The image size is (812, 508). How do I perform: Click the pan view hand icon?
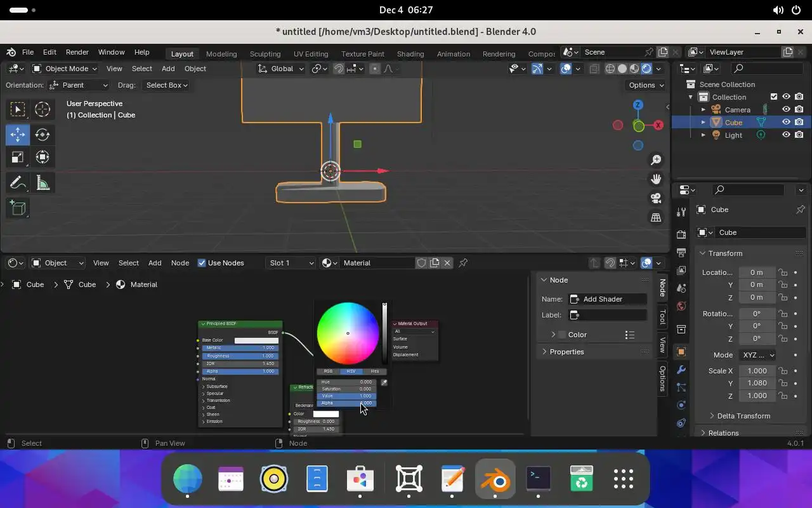[656, 179]
